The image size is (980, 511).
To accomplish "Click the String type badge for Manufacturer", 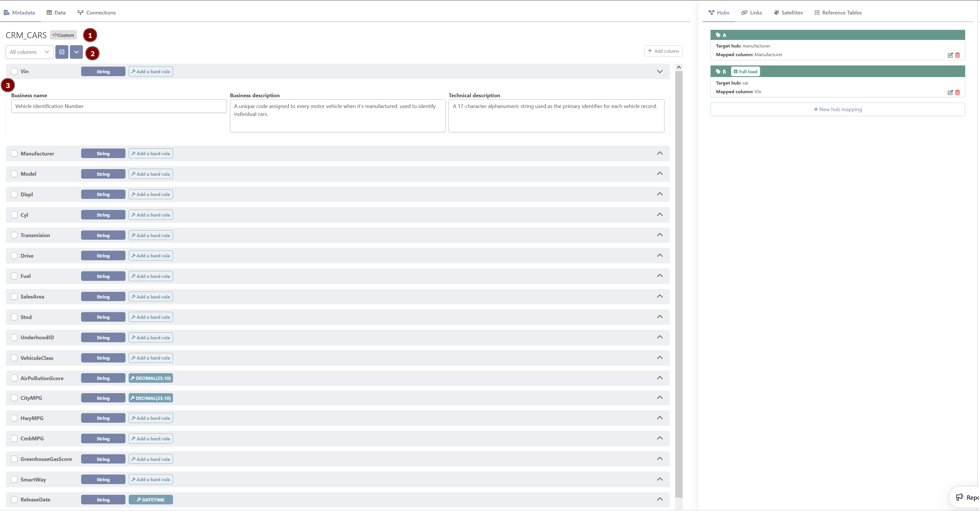I will tap(103, 154).
